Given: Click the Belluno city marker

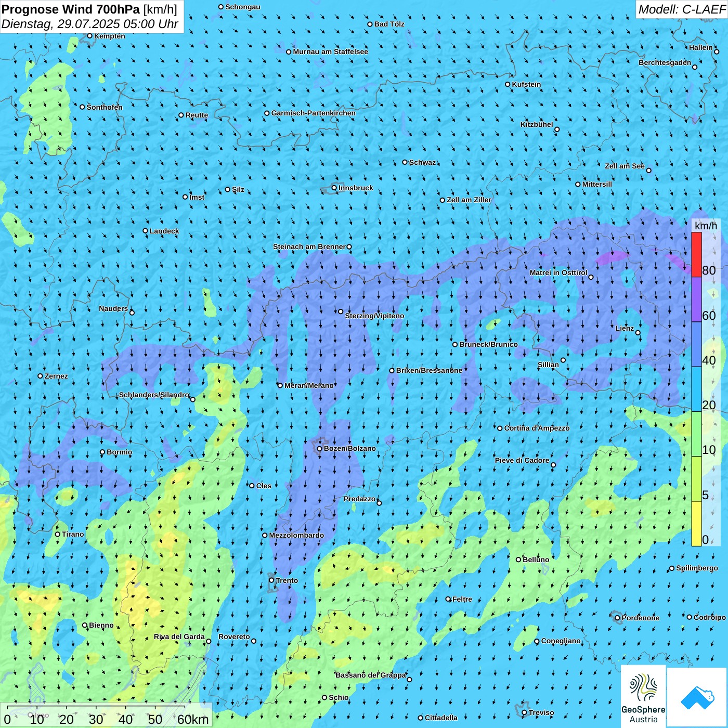Looking at the screenshot, I should tap(518, 560).
